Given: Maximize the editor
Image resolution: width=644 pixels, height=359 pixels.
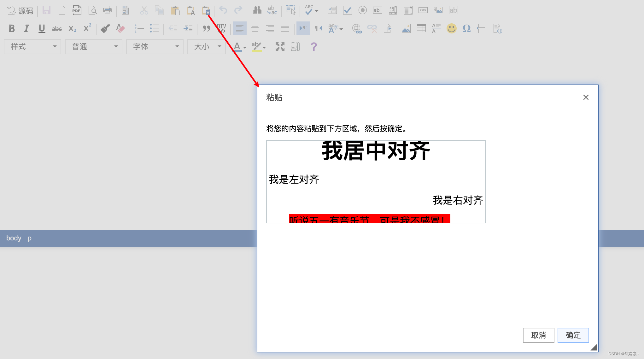Looking at the screenshot, I should click(x=280, y=47).
